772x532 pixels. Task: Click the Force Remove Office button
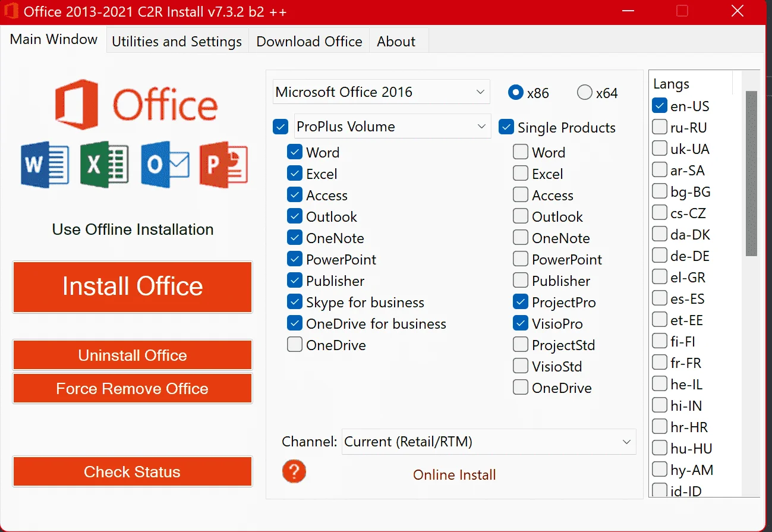pos(133,389)
